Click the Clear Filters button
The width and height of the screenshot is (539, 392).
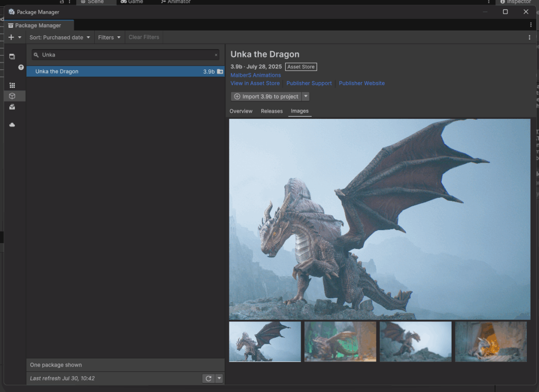(144, 37)
